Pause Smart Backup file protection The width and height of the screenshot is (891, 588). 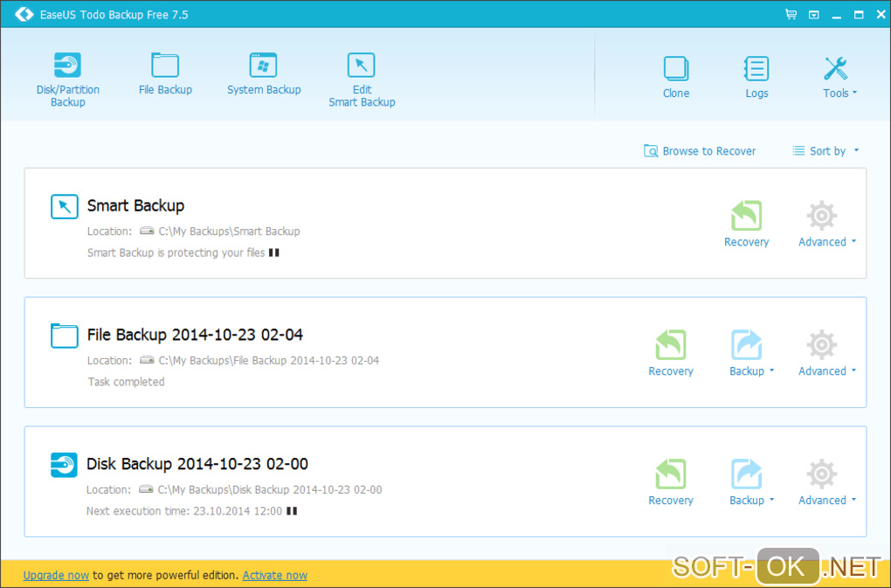(274, 252)
